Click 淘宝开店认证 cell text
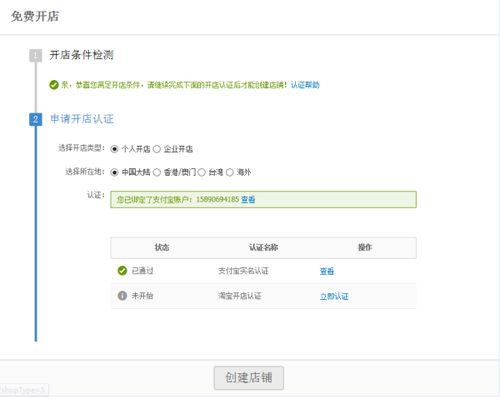The height and width of the screenshot is (399, 500). (x=240, y=296)
